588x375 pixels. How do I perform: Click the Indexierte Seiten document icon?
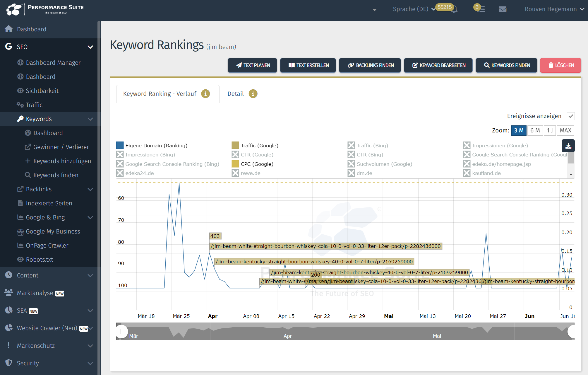point(20,203)
